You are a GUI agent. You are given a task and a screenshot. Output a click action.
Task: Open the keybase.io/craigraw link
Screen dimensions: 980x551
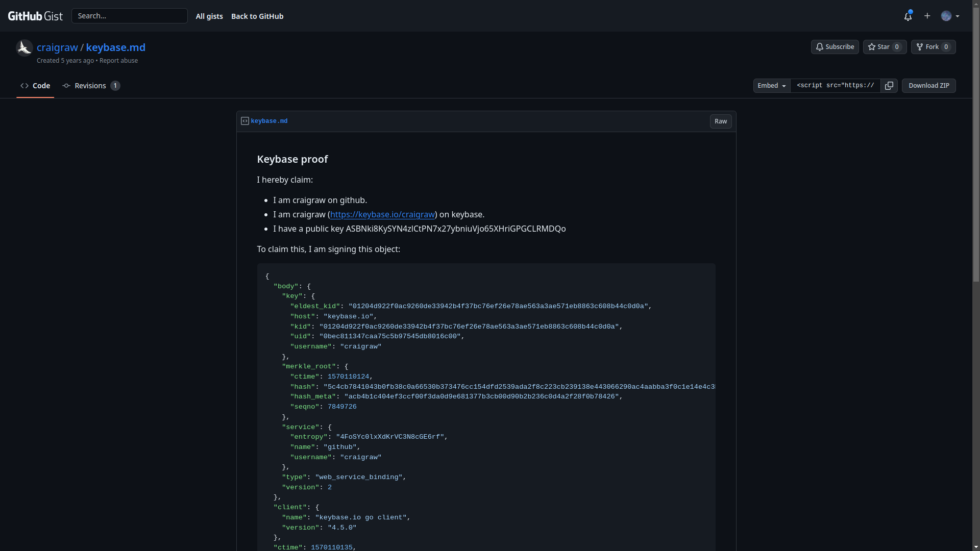(382, 215)
